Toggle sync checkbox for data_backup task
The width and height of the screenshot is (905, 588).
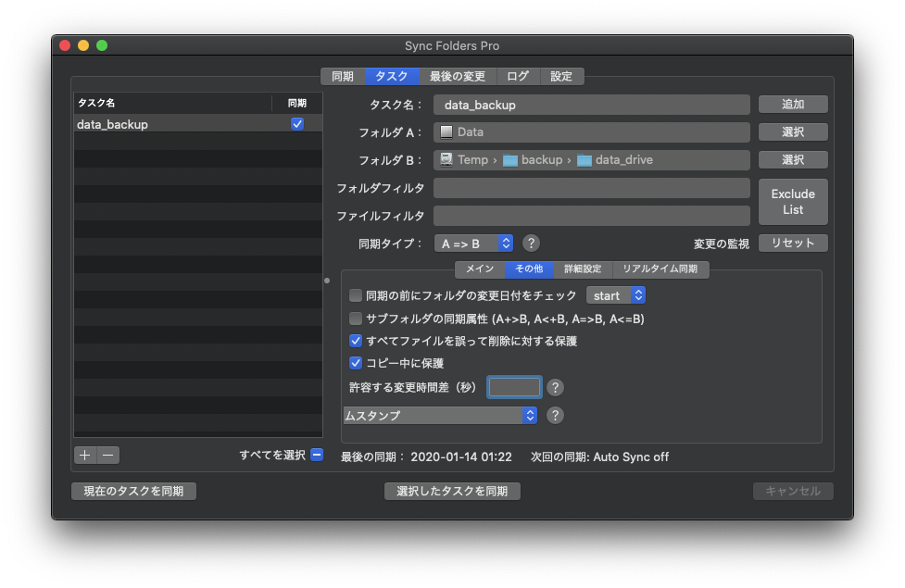click(x=297, y=124)
